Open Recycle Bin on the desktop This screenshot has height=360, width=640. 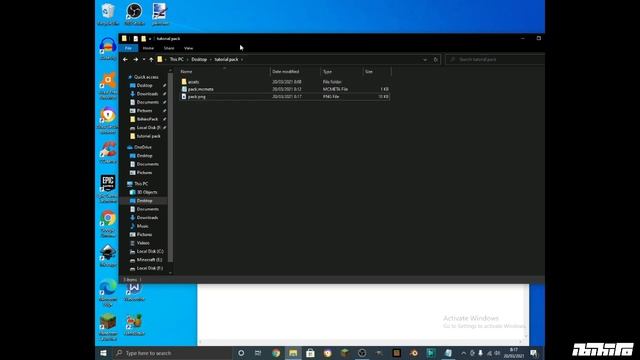[x=108, y=14]
